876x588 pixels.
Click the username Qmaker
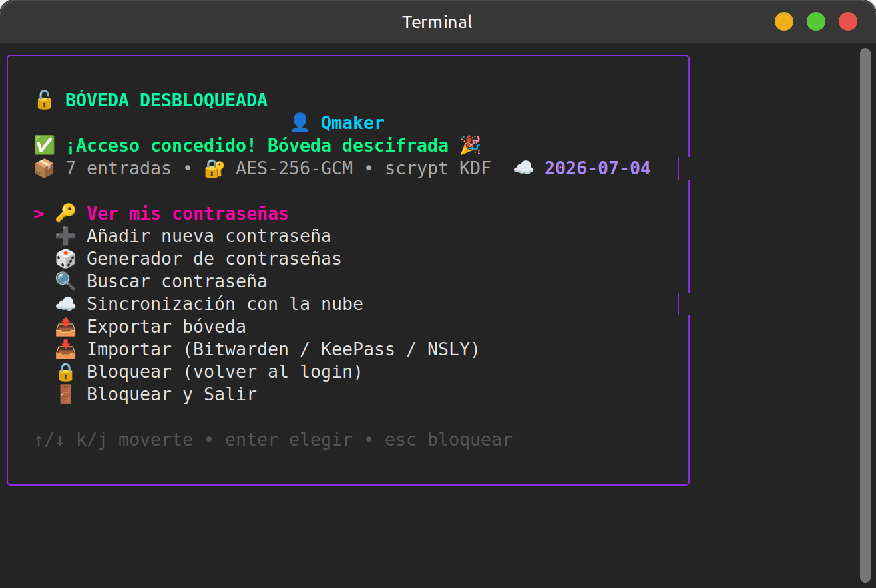pos(353,123)
